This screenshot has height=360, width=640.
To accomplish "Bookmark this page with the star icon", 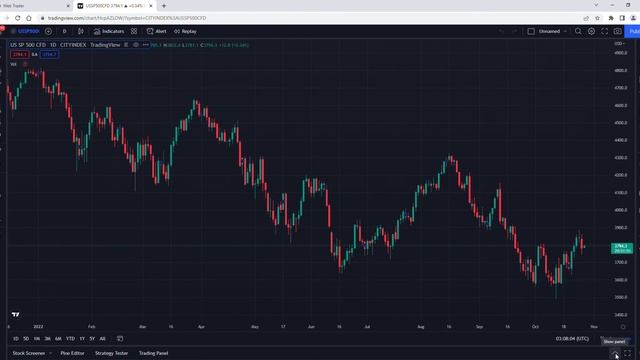I will (598, 18).
